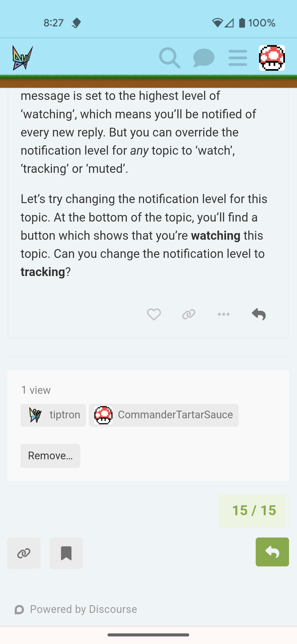Open the Powered by Discourse link
The width and height of the screenshot is (297, 644).
pos(76,609)
